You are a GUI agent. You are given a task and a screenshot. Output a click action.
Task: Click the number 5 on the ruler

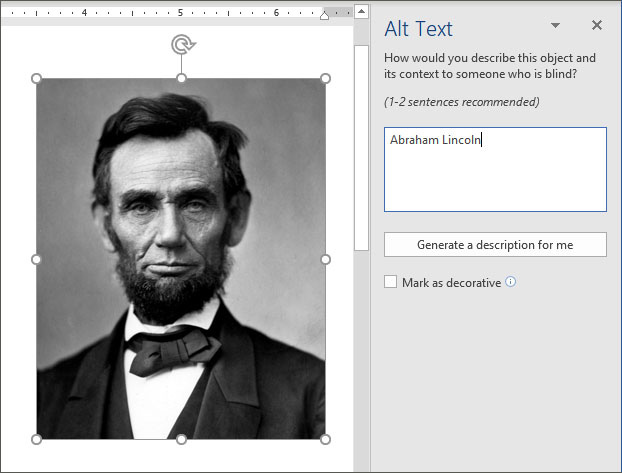[180, 13]
